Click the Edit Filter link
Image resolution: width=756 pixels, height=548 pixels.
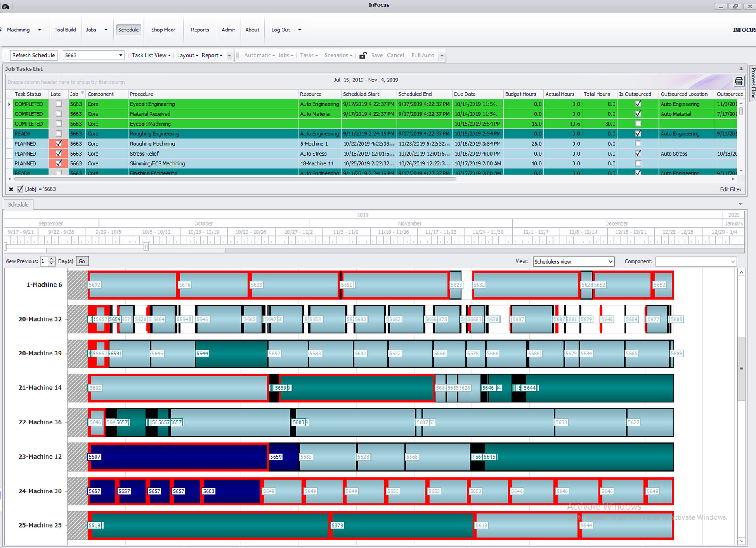pos(730,189)
